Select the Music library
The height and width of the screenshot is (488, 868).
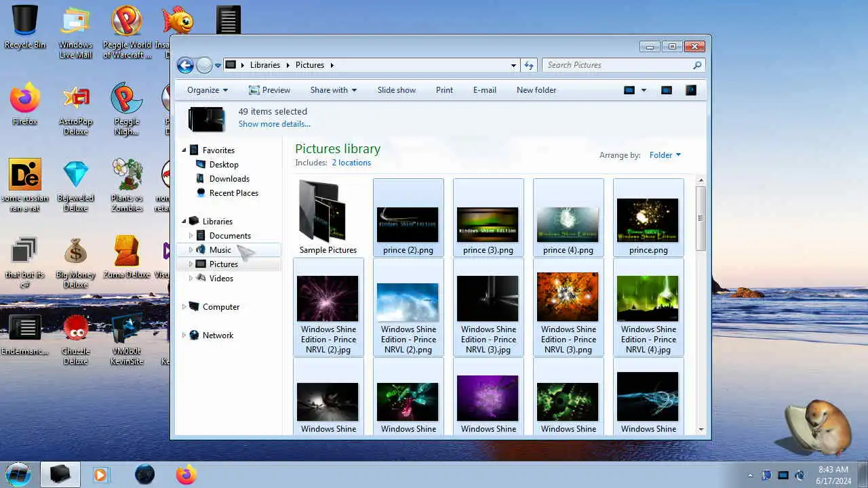pyautogui.click(x=220, y=250)
